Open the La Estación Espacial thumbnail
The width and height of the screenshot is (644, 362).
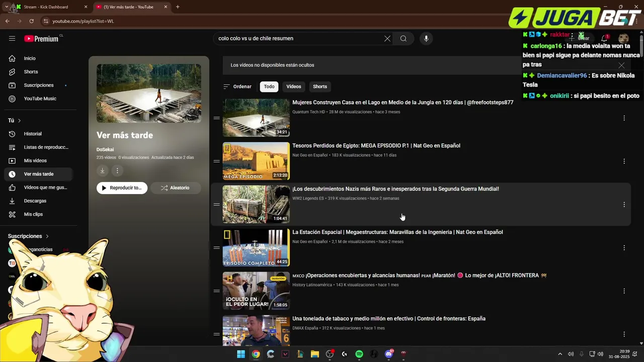(256, 247)
